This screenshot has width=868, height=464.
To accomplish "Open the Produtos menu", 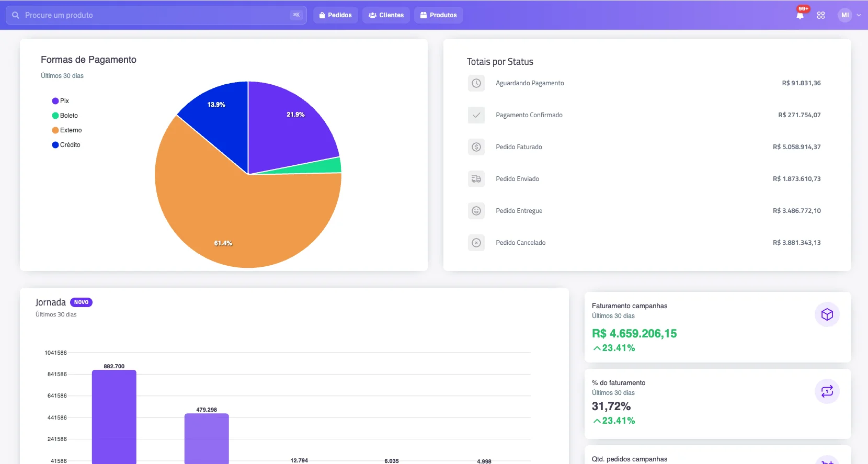I will [439, 15].
